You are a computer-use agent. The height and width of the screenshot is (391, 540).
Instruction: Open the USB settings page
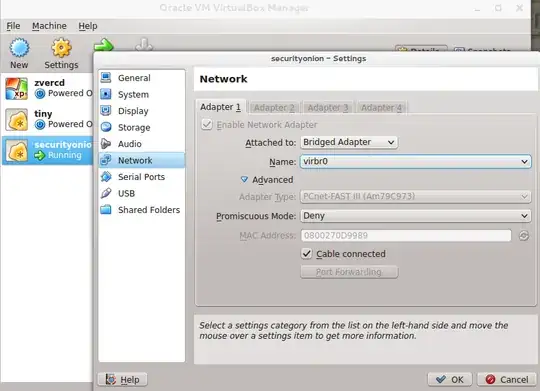(x=142, y=193)
